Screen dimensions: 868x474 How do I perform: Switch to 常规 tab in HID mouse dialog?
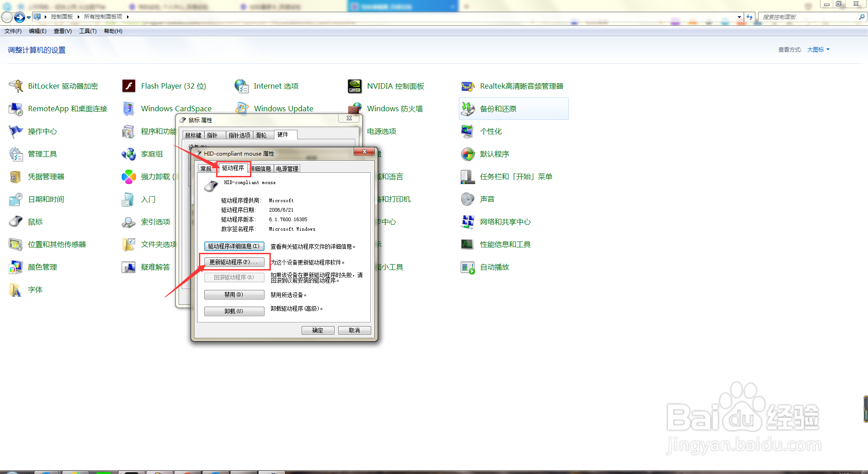(206, 169)
